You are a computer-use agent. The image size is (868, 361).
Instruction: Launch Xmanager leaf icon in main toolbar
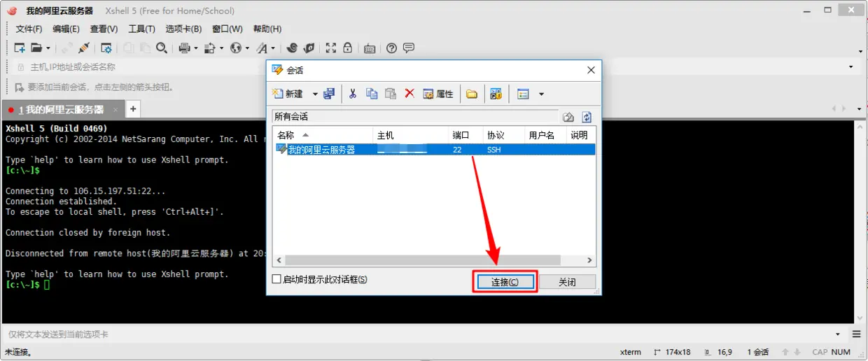309,48
